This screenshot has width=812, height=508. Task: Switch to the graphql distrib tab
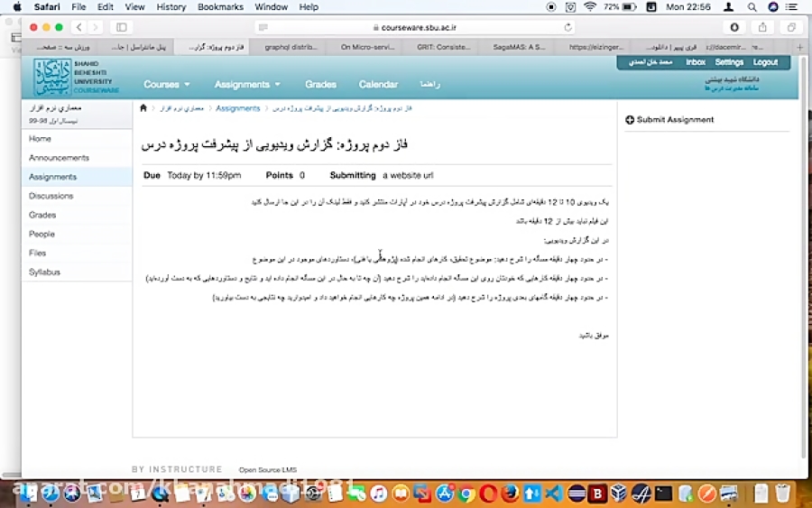291,47
